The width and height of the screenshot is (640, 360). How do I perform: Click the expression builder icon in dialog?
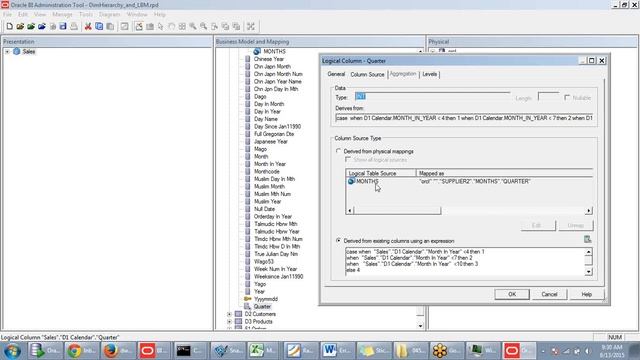click(587, 239)
